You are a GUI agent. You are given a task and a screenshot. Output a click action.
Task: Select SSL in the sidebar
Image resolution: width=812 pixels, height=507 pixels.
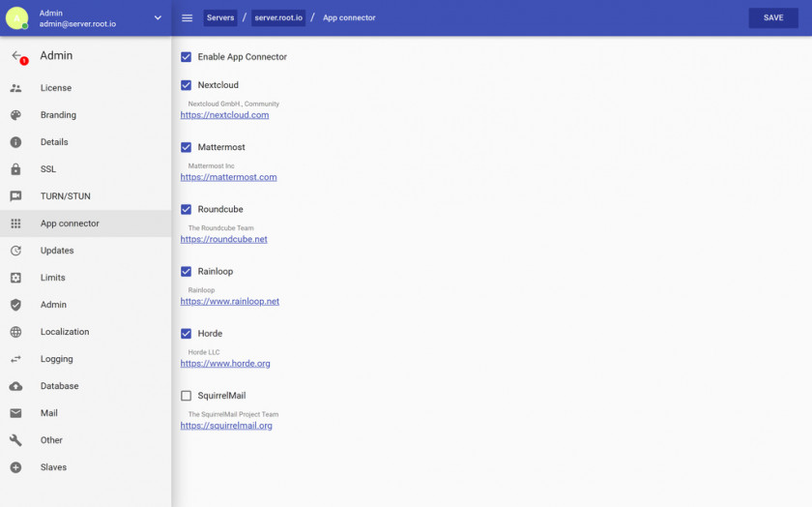coord(85,169)
